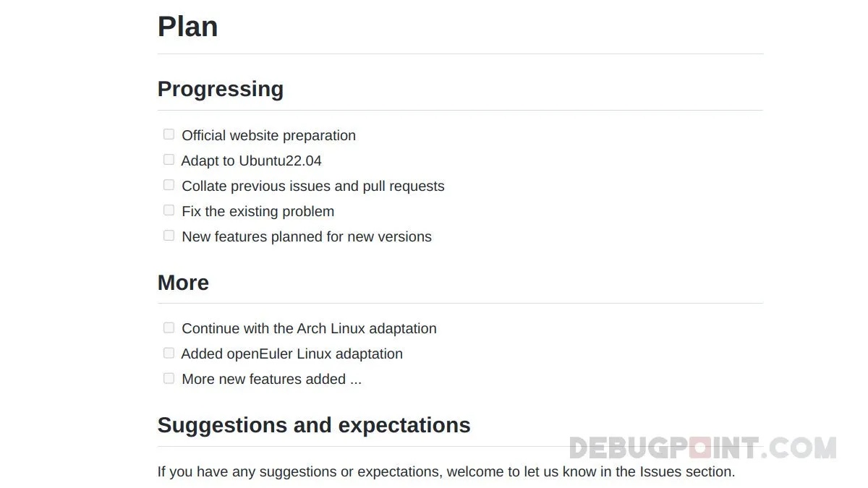Viewport: 868px width, 488px height.
Task: Click the Plan page heading
Action: point(187,27)
